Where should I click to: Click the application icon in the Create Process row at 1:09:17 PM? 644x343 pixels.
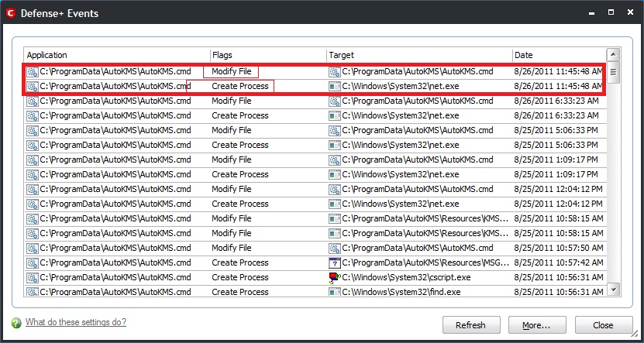pyautogui.click(x=33, y=175)
